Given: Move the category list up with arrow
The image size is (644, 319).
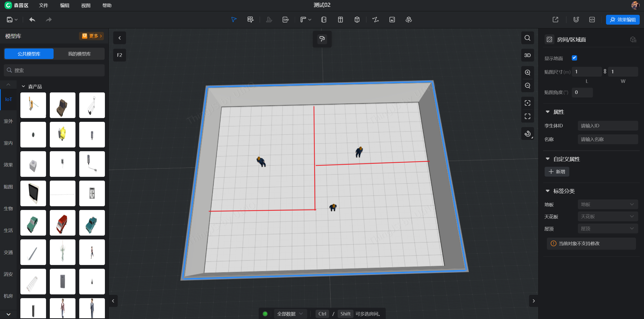Looking at the screenshot, I should 8,85.
